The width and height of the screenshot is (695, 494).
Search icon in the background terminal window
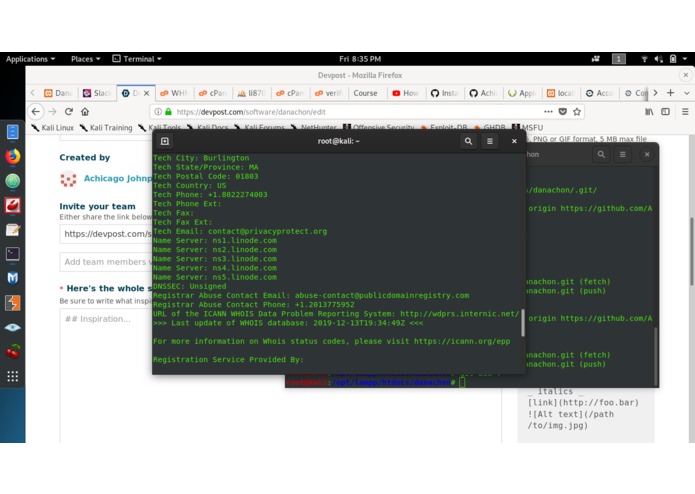601,154
